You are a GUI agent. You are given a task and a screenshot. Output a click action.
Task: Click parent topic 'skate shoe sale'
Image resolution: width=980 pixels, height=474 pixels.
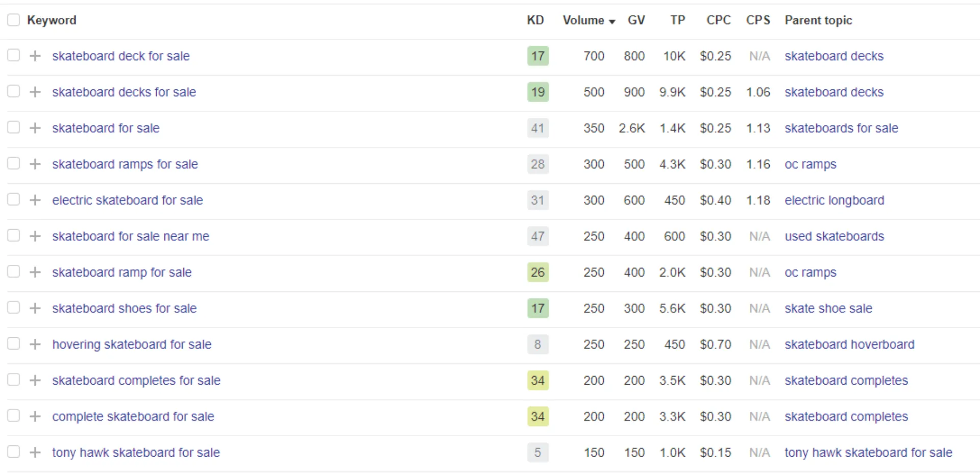click(828, 308)
